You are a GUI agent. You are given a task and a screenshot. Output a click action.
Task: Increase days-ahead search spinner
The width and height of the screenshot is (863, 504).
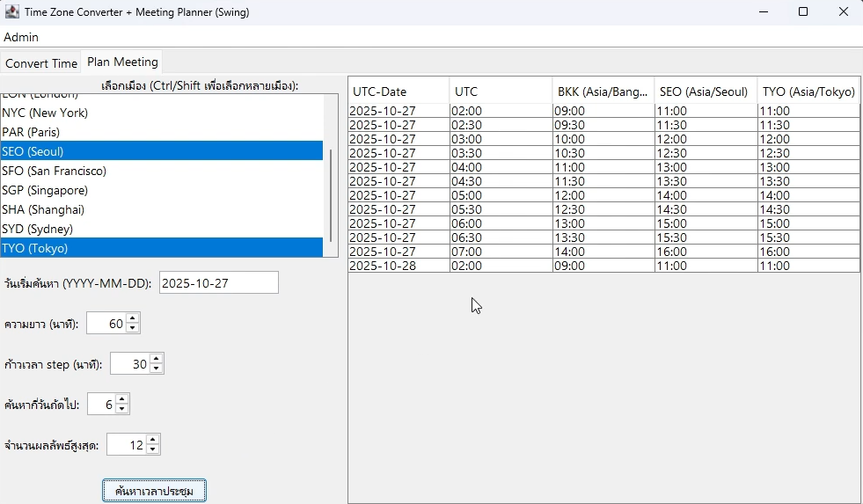point(122,399)
